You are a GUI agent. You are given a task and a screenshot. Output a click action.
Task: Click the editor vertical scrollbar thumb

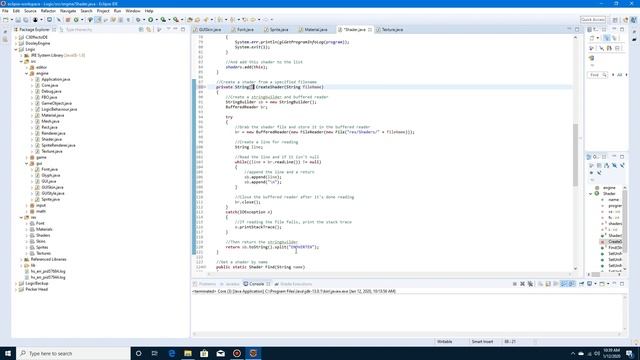tap(576, 154)
